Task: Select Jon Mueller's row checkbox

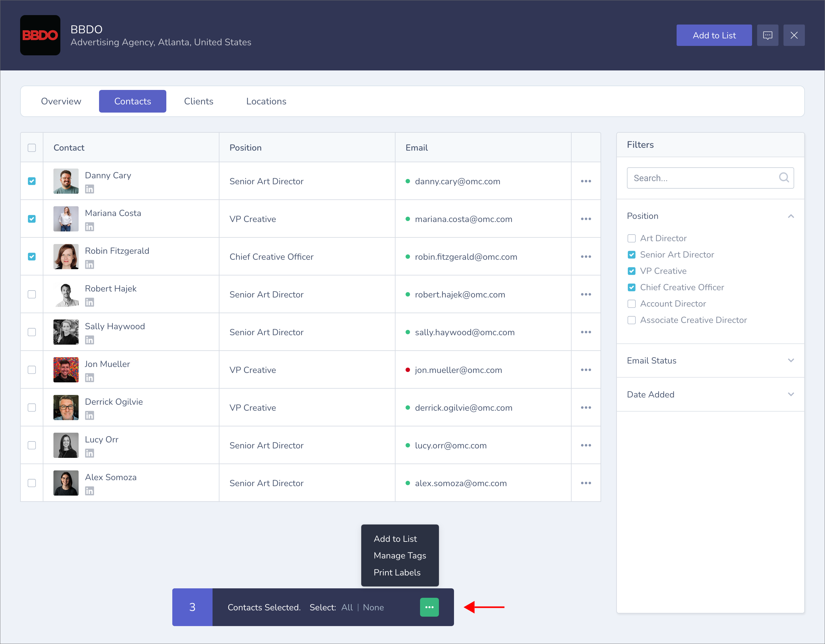Action: pos(32,370)
